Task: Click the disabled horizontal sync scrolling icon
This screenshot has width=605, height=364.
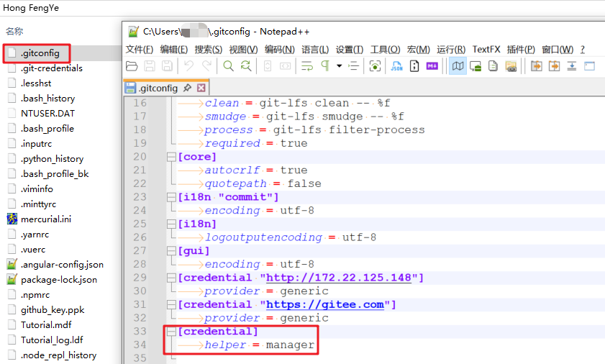Action: click(285, 66)
